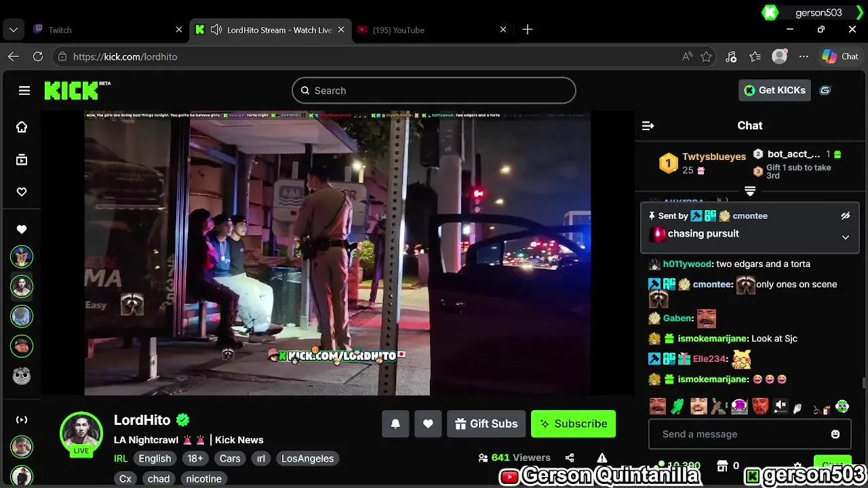Add page to favorites star
The height and width of the screenshot is (488, 868).
(706, 57)
